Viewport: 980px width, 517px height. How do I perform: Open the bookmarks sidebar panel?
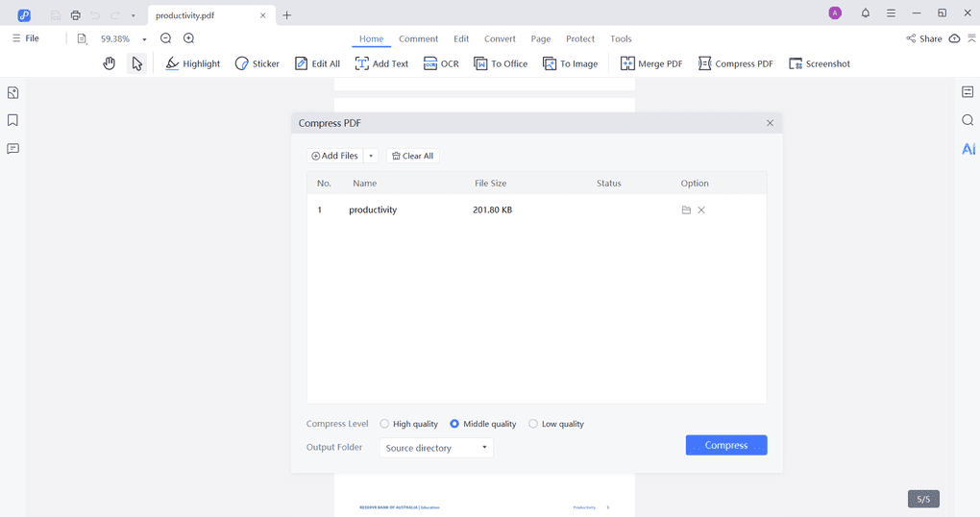pos(12,120)
